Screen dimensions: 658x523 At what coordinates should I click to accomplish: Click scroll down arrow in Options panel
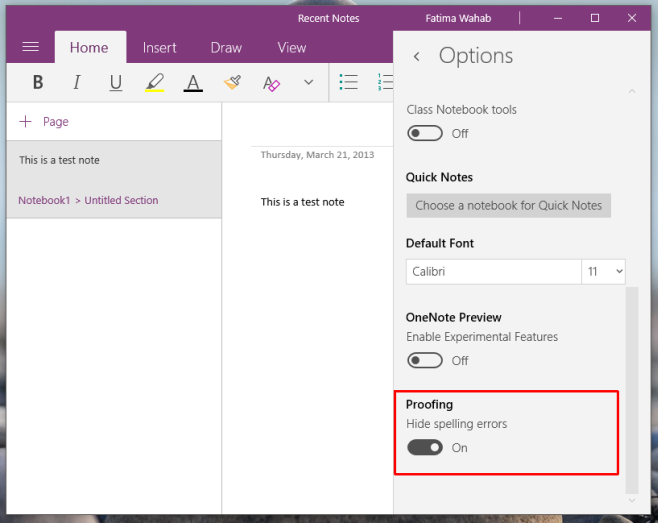[x=632, y=500]
